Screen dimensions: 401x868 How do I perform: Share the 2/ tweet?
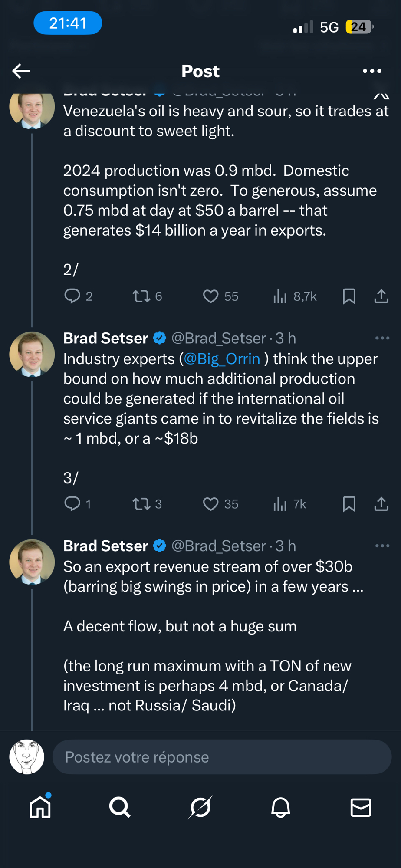381,296
